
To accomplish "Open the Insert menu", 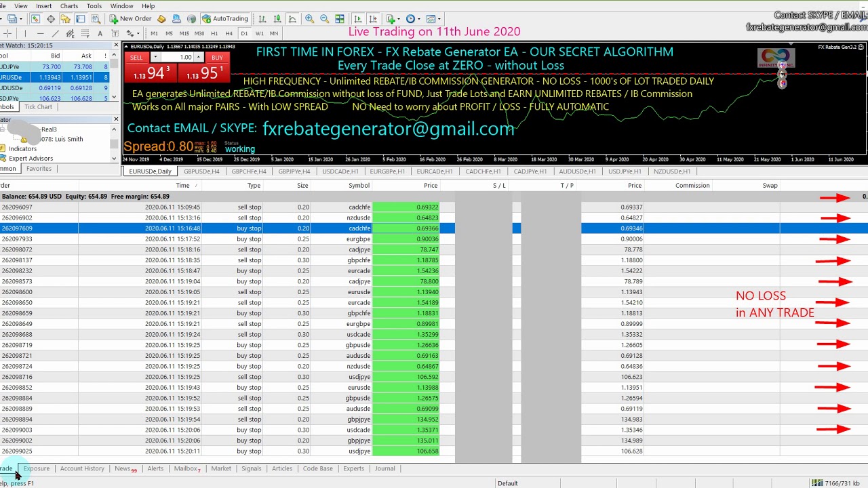I will coord(43,5).
